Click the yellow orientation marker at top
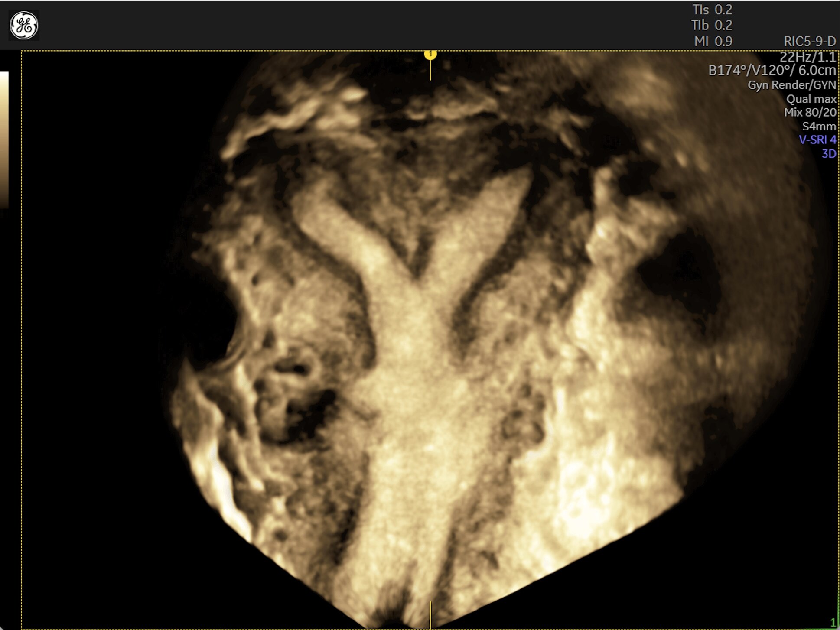This screenshot has width=840, height=630. pos(430,55)
